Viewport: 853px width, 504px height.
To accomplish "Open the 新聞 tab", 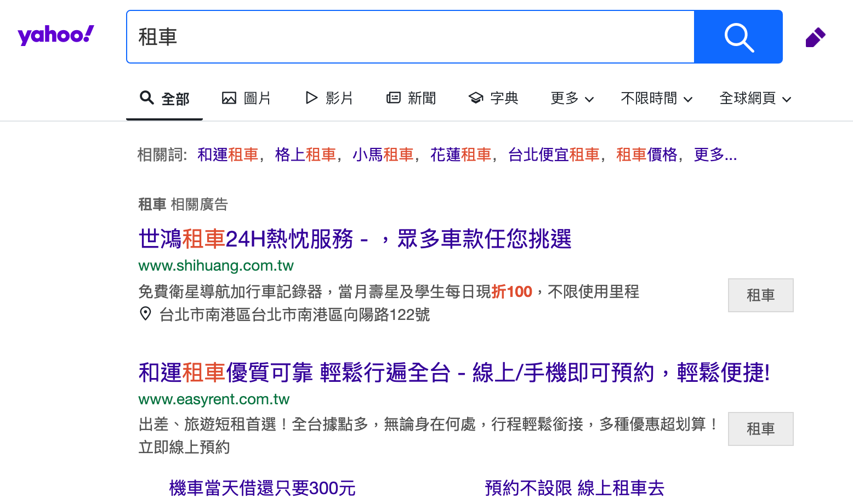I will [x=411, y=99].
